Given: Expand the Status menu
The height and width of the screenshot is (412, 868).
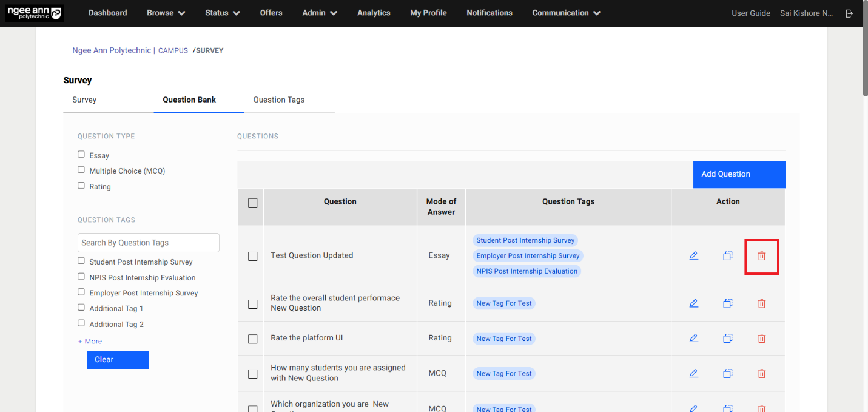Looking at the screenshot, I should (222, 13).
